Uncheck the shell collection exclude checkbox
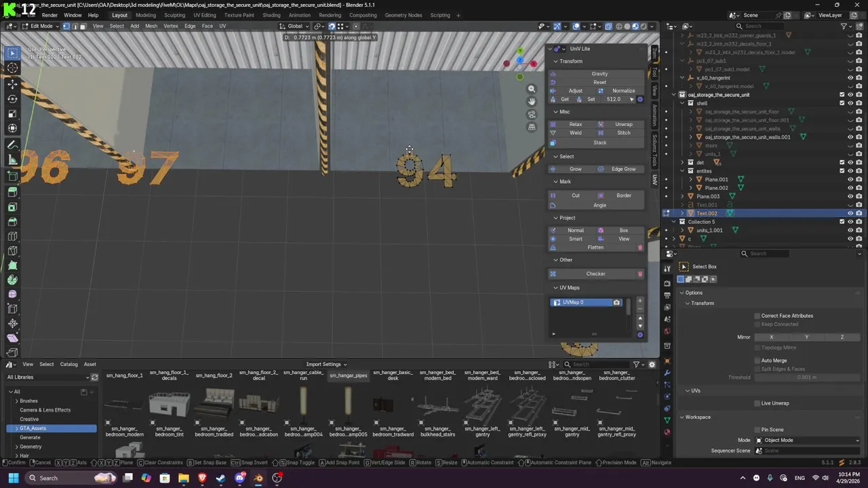Image resolution: width=868 pixels, height=488 pixels. coord(842,103)
